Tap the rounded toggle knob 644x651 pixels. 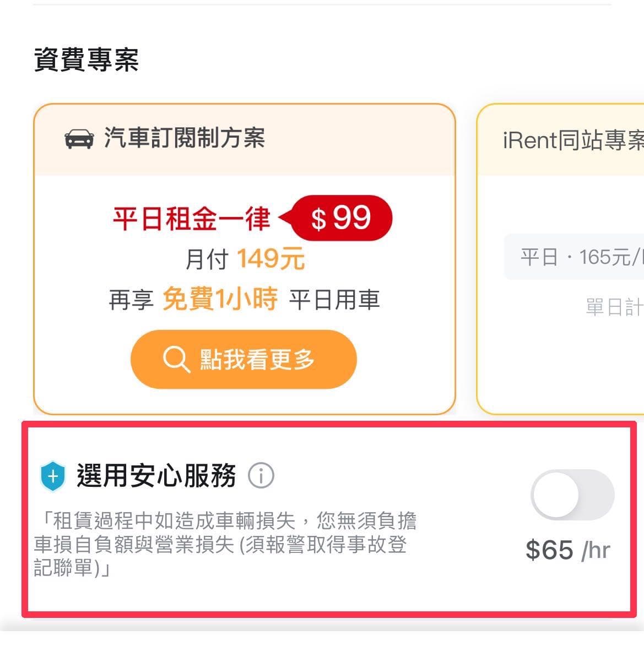(x=556, y=495)
